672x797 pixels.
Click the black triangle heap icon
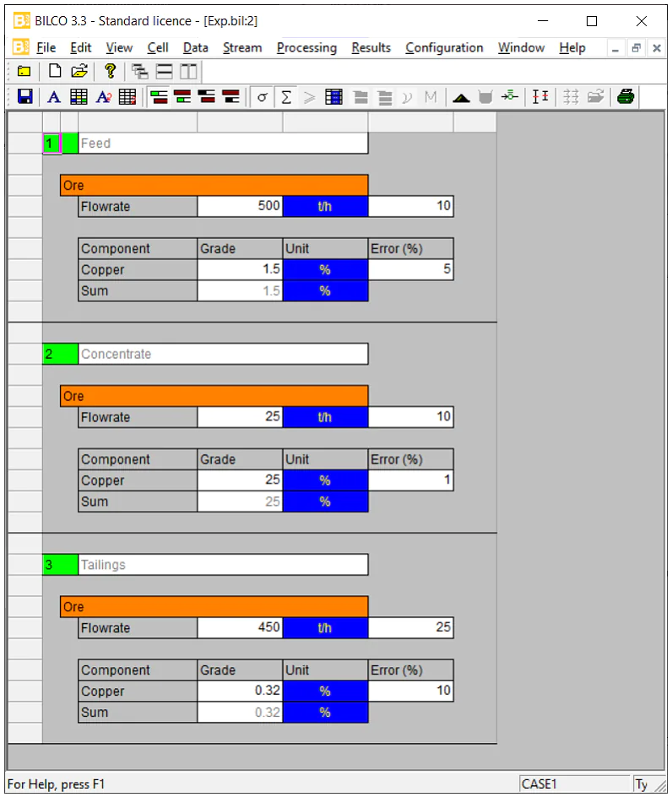tap(461, 97)
